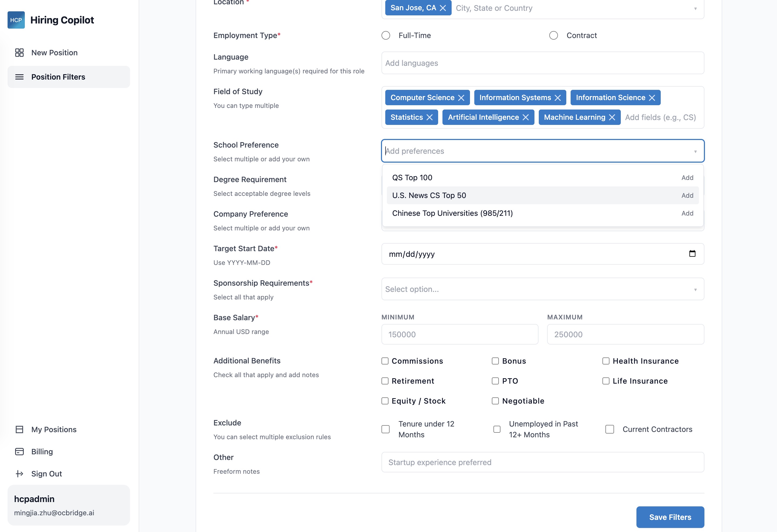Image resolution: width=777 pixels, height=532 pixels.
Task: Select Full-Time employment type
Action: click(x=386, y=35)
